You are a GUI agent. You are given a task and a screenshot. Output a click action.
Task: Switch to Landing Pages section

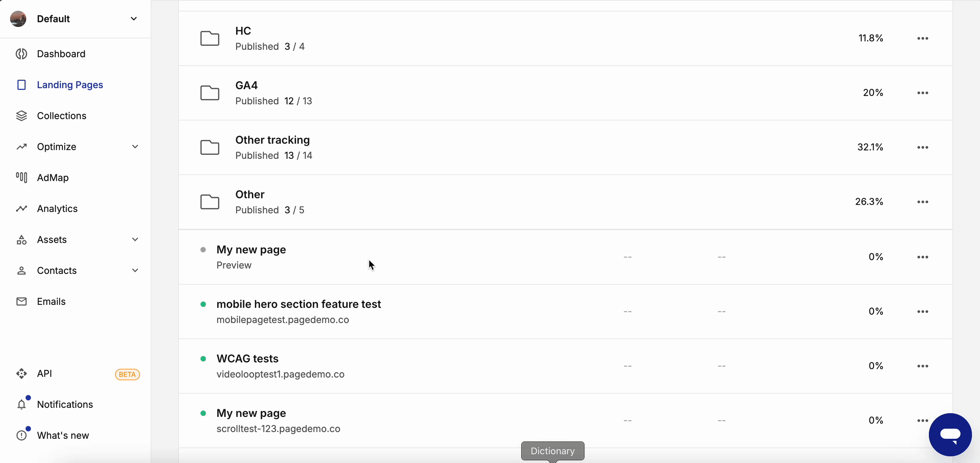(x=70, y=84)
